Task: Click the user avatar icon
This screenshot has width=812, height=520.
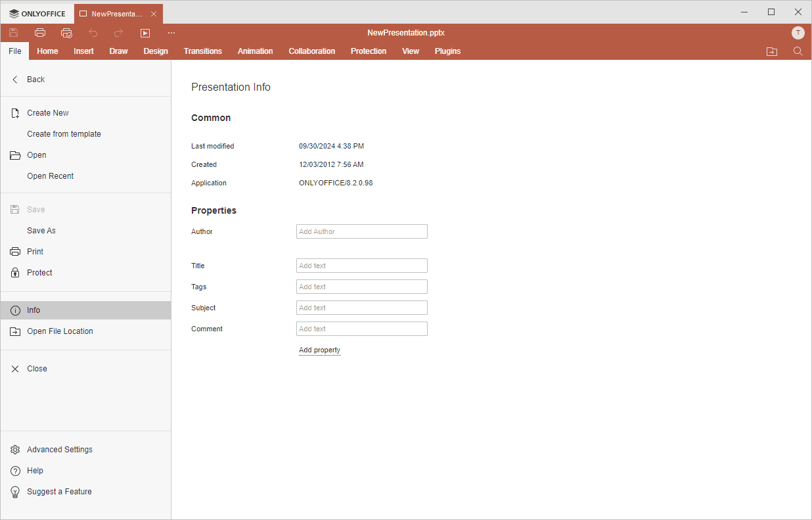Action: pos(798,33)
